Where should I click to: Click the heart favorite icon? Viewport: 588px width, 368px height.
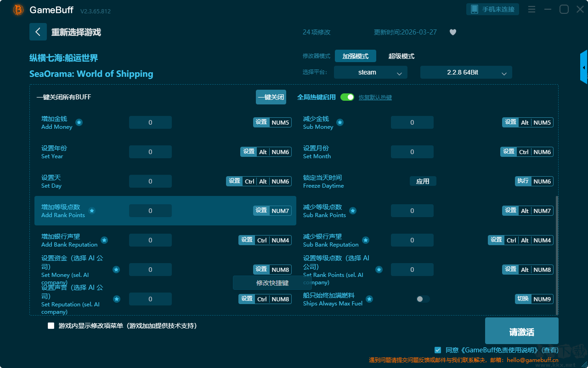[x=453, y=32]
